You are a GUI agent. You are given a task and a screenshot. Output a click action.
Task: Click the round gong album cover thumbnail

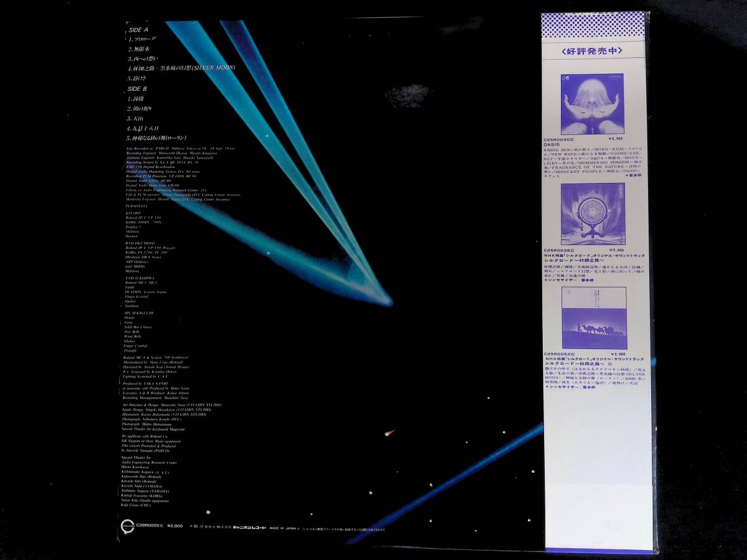[x=592, y=214]
